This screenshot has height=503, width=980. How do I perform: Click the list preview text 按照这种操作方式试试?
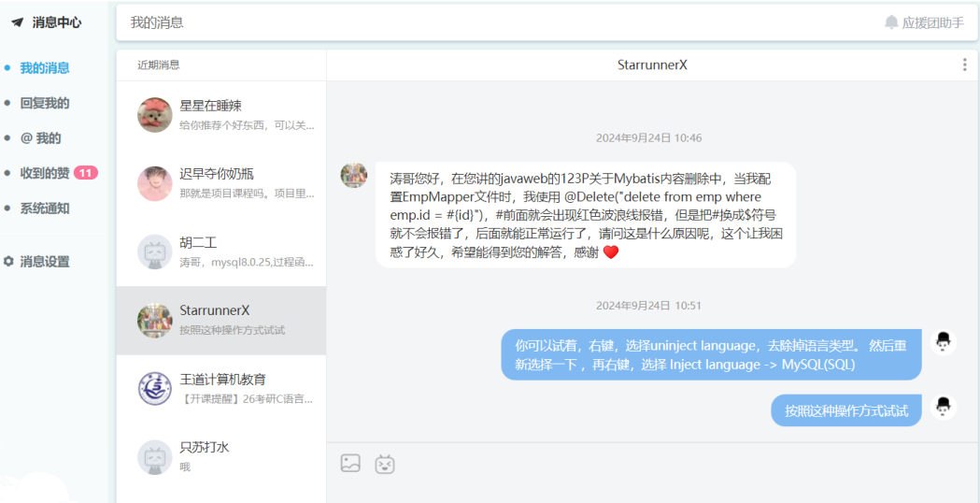tap(232, 330)
